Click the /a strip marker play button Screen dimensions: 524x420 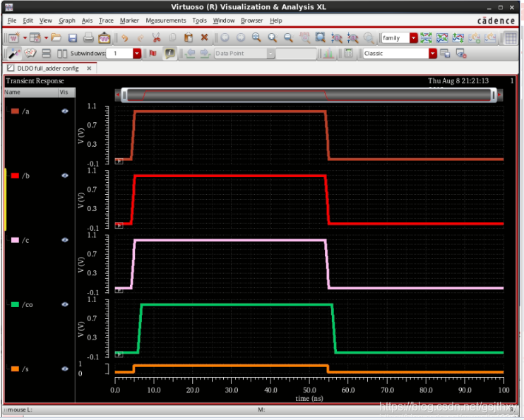[x=119, y=162]
